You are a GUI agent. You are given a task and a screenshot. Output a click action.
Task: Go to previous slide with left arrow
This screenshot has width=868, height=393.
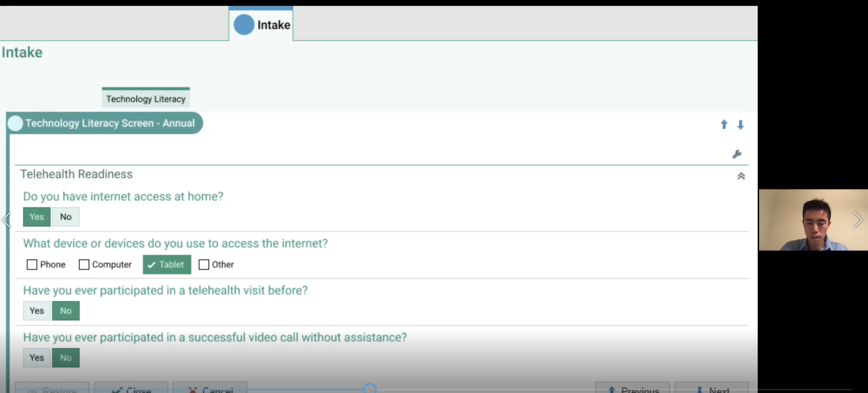click(x=6, y=220)
